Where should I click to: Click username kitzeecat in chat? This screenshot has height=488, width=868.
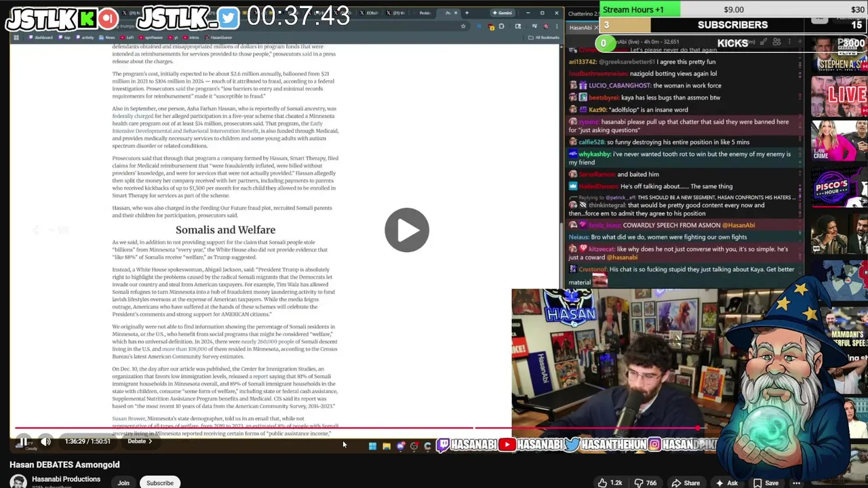click(601, 249)
